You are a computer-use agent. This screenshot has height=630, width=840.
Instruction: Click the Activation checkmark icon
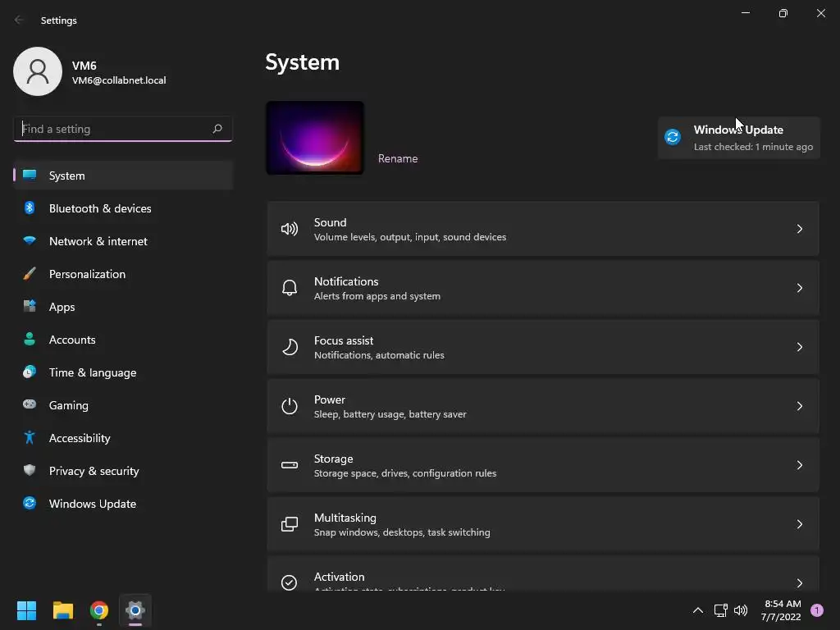[290, 582]
